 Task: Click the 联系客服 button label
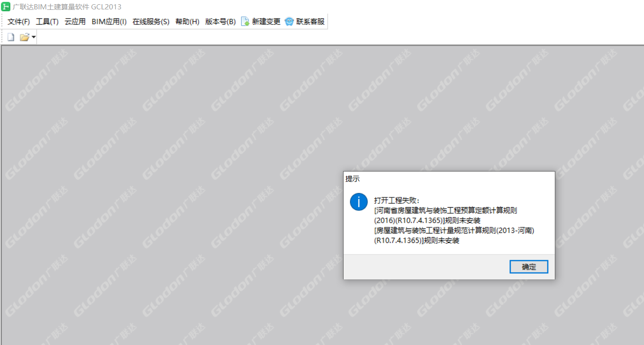(x=310, y=22)
